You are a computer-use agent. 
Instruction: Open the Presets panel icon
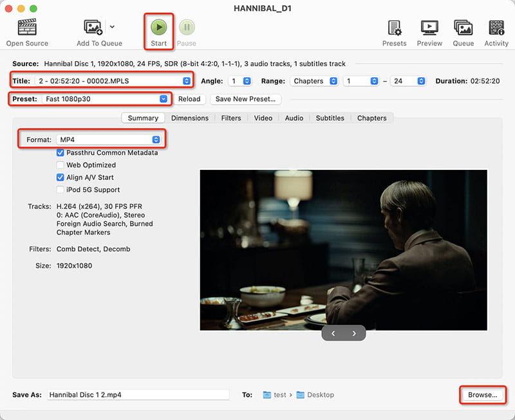394,28
